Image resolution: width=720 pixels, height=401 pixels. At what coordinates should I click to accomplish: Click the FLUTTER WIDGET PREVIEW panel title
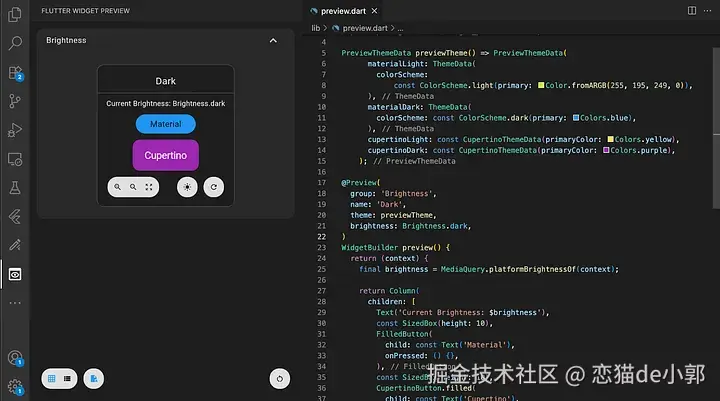click(85, 11)
